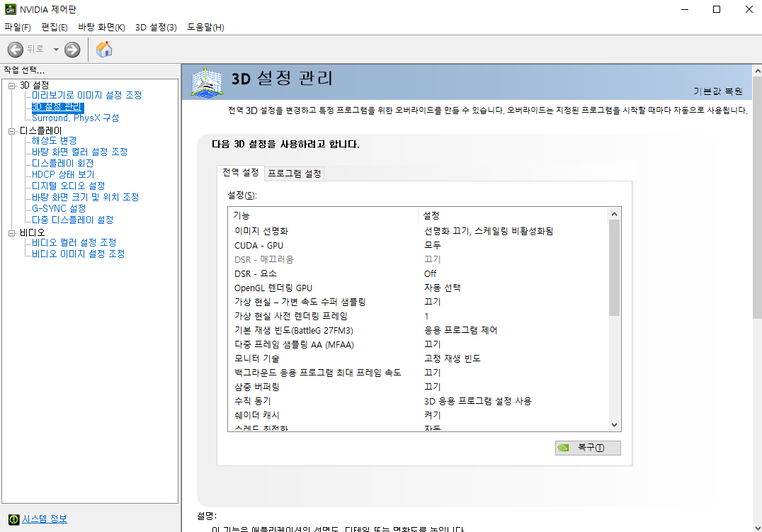Image resolution: width=762 pixels, height=532 pixels.
Task: Open 비디오 이미지 설정 조정
Action: click(x=78, y=254)
